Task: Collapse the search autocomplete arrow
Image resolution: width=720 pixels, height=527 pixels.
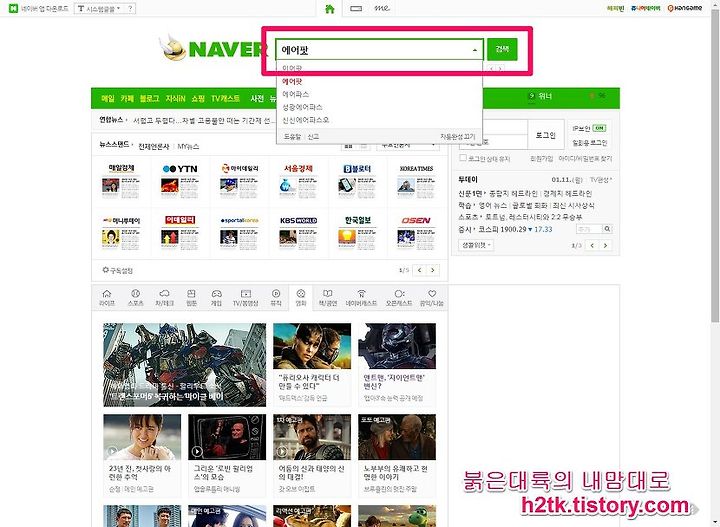Action: (475, 50)
